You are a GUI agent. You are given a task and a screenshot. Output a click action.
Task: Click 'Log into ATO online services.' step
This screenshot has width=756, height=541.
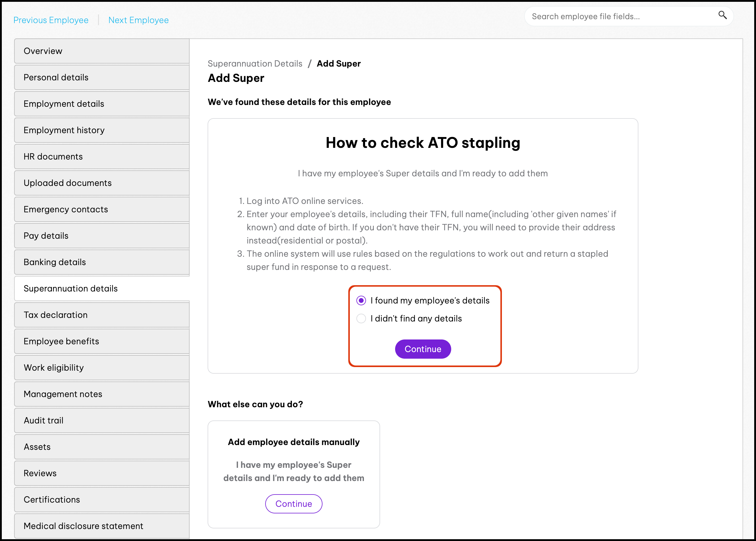pyautogui.click(x=305, y=201)
